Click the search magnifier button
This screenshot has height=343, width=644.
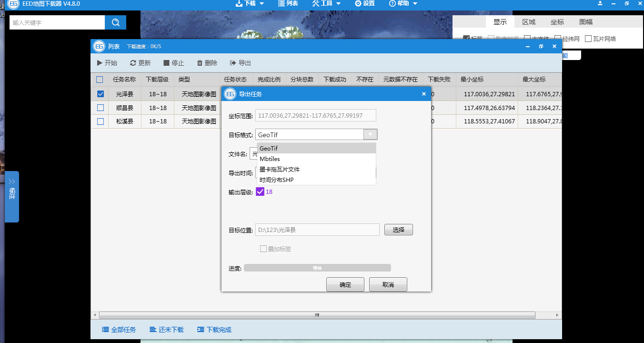115,22
